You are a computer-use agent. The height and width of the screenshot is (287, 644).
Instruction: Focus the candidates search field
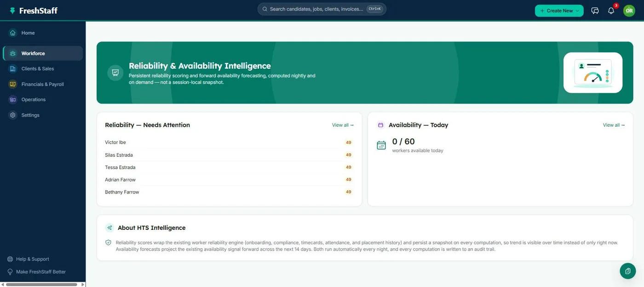[x=322, y=9]
